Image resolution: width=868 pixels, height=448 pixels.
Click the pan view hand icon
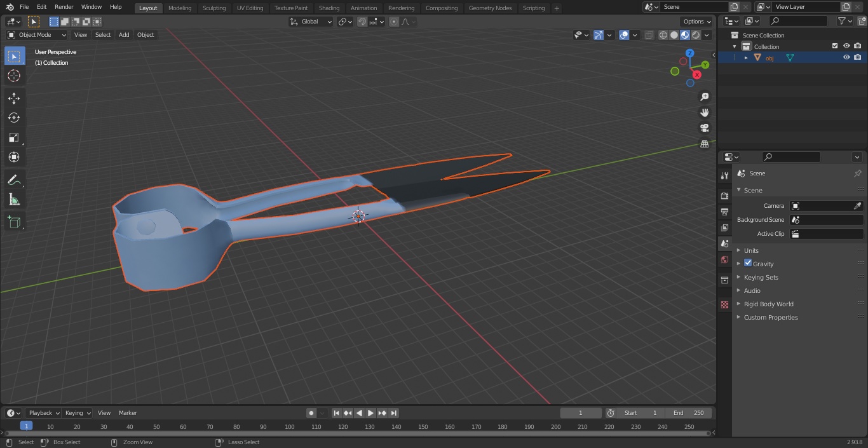704,112
